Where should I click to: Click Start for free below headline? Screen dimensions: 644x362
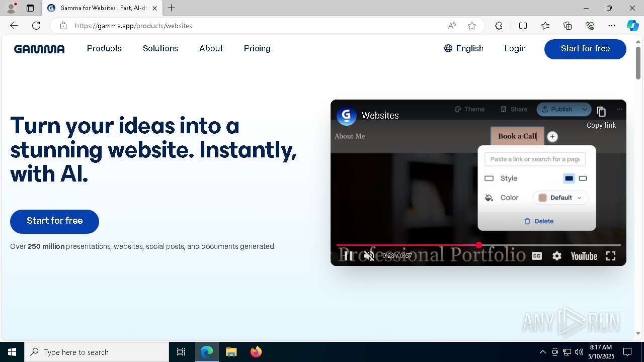(x=54, y=221)
